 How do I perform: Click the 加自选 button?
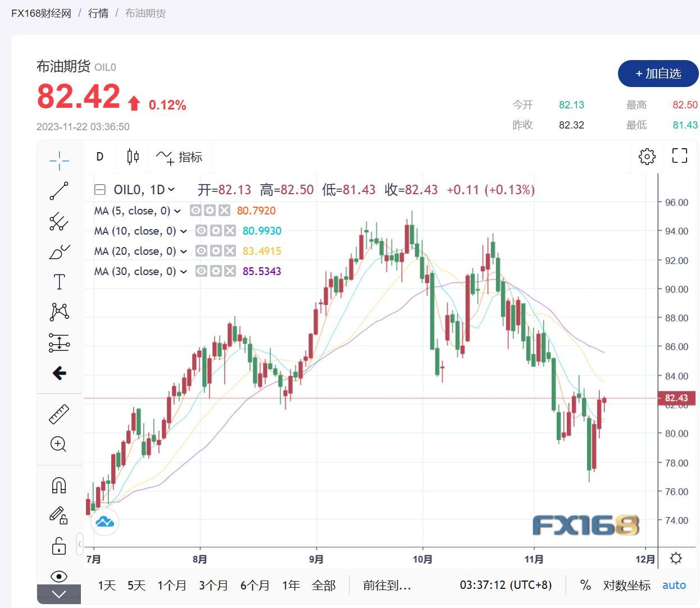click(658, 74)
